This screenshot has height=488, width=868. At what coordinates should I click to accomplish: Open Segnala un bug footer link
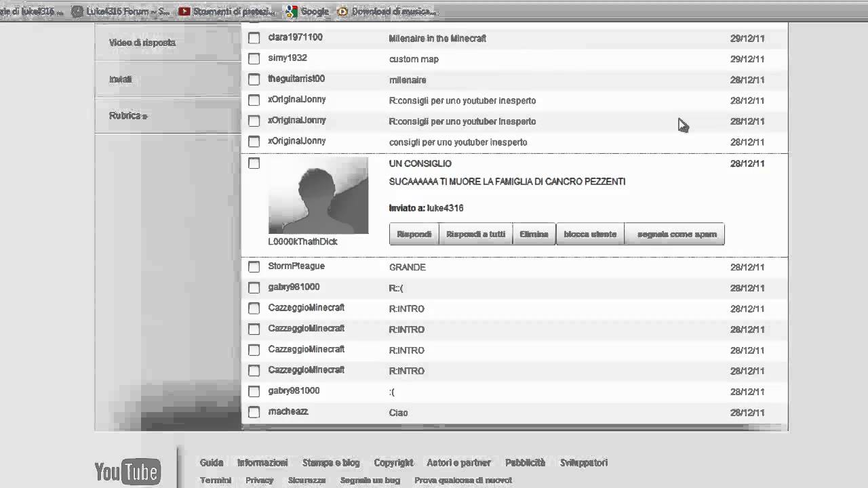pos(370,481)
